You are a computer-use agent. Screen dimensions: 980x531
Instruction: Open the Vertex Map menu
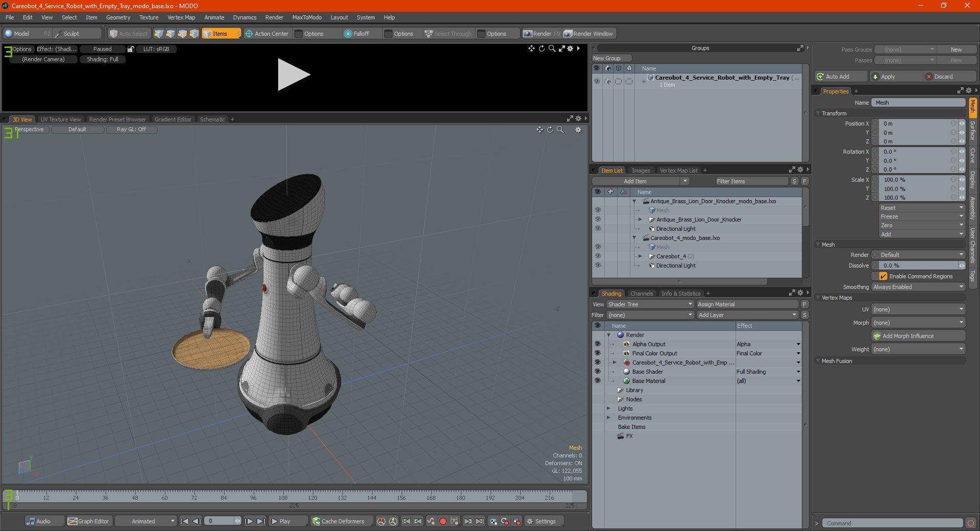(x=181, y=17)
